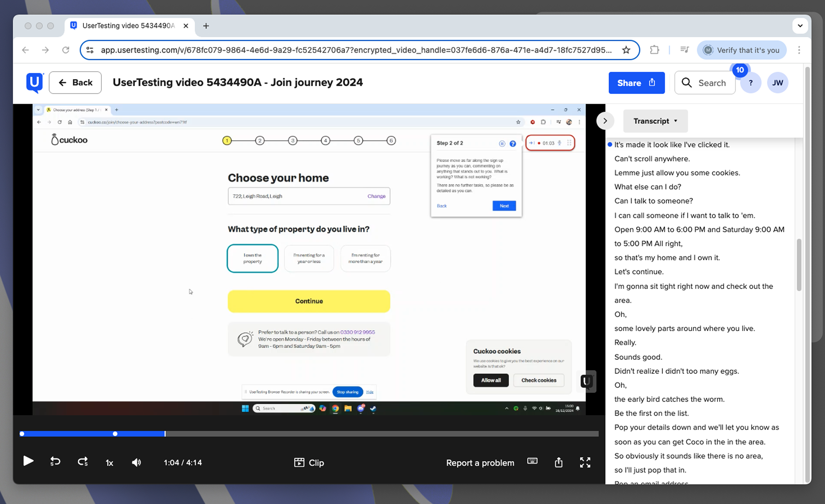Viewport: 825px width, 504px height.
Task: Open the JW profile menu
Action: (777, 83)
